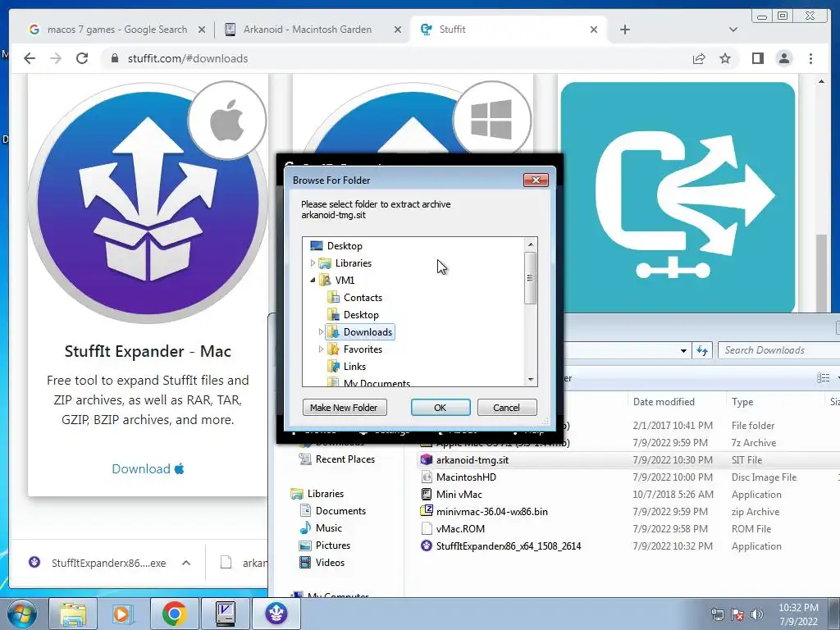This screenshot has width=840, height=630.
Task: Cancel the Browse For Folder dialog
Action: pos(506,408)
